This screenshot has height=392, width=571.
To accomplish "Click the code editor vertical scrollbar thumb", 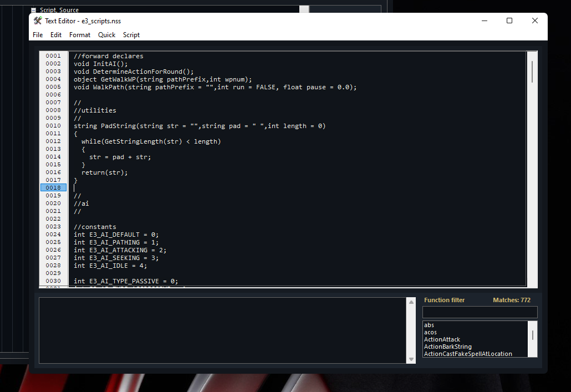I will click(x=532, y=72).
